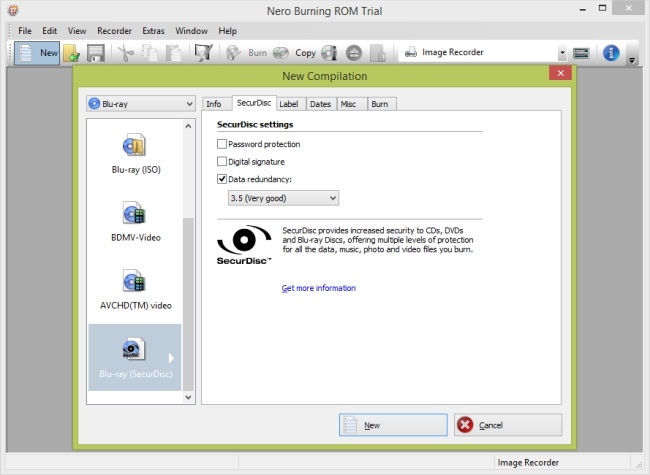Enable Digital signature checkbox
This screenshot has width=650, height=475.
pyautogui.click(x=222, y=161)
